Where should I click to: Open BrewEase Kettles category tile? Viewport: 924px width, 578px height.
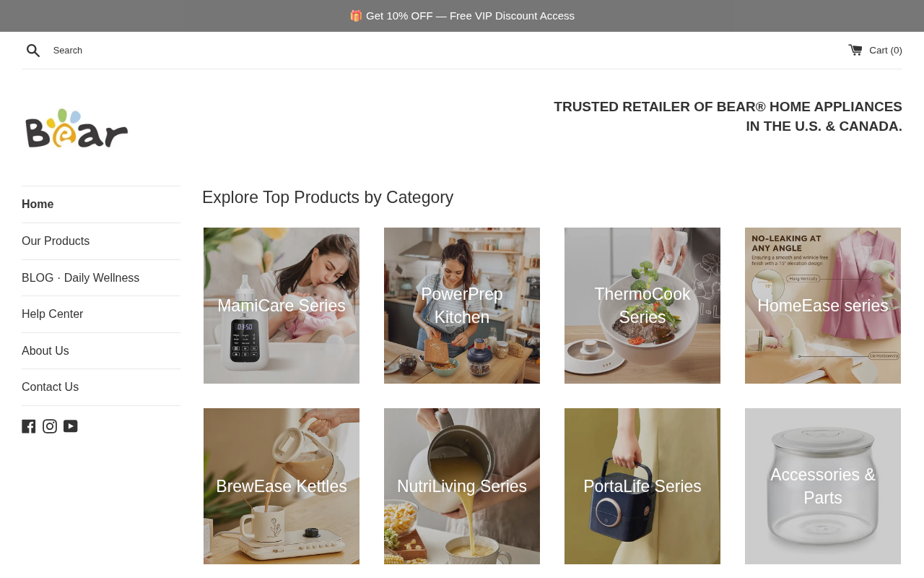click(282, 486)
